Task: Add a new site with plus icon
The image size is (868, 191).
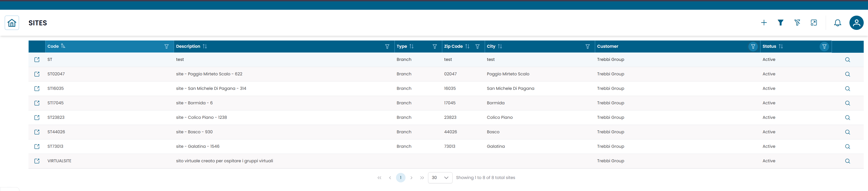Action: (x=764, y=23)
